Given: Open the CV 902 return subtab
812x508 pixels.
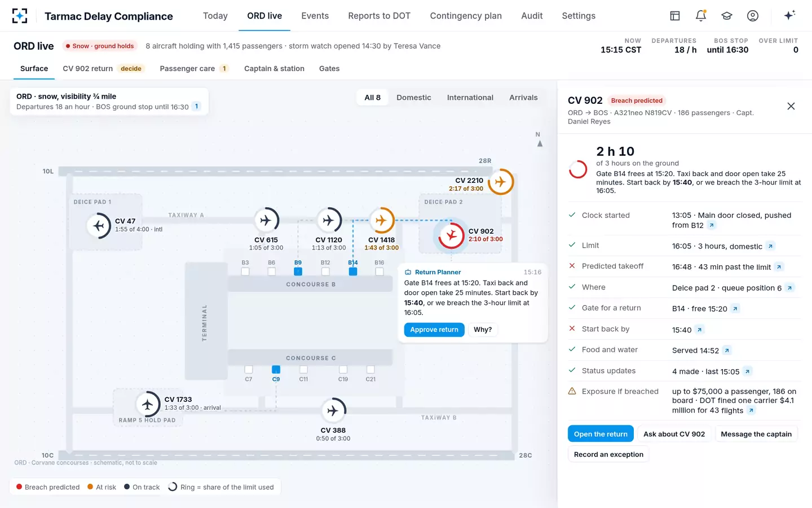Looking at the screenshot, I should point(104,69).
